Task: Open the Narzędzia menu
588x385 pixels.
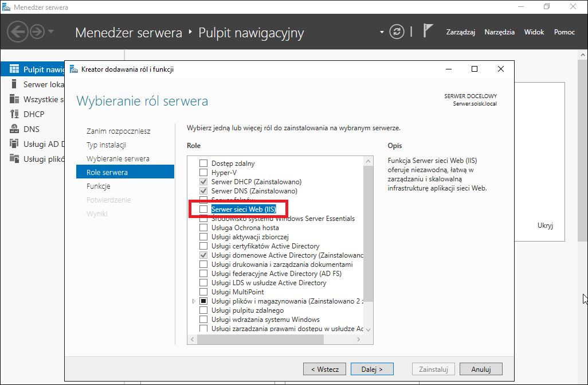Action: (x=500, y=32)
